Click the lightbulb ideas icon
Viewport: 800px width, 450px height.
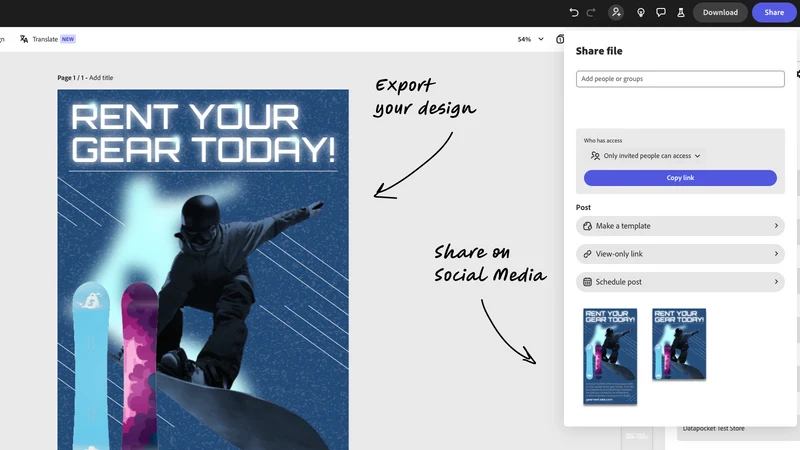641,12
